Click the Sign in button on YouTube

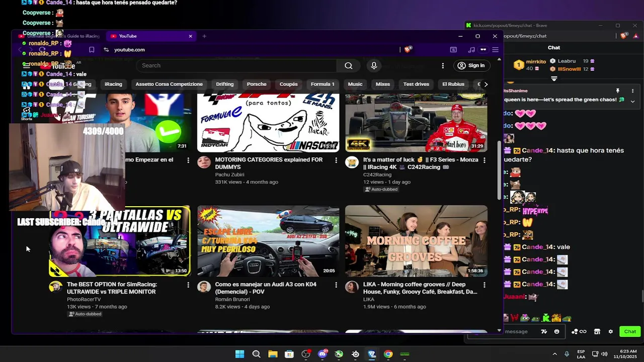[x=471, y=65]
